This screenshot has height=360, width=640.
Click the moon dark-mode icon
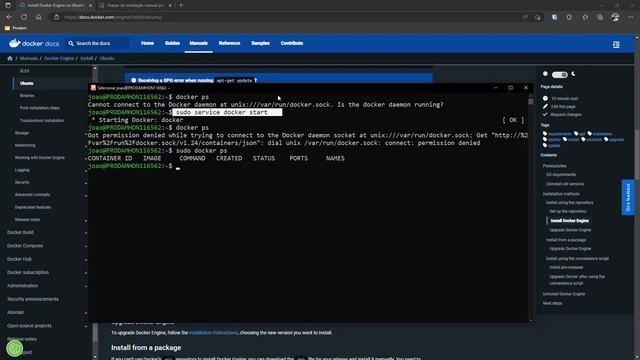tap(573, 74)
